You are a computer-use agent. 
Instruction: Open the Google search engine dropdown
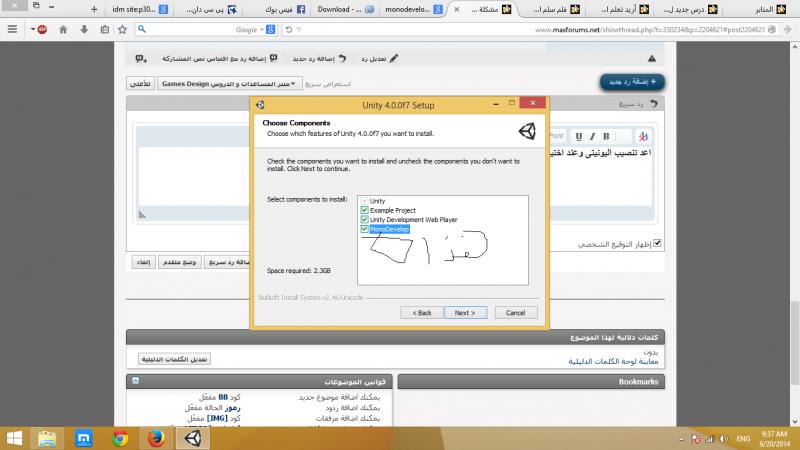[262, 30]
